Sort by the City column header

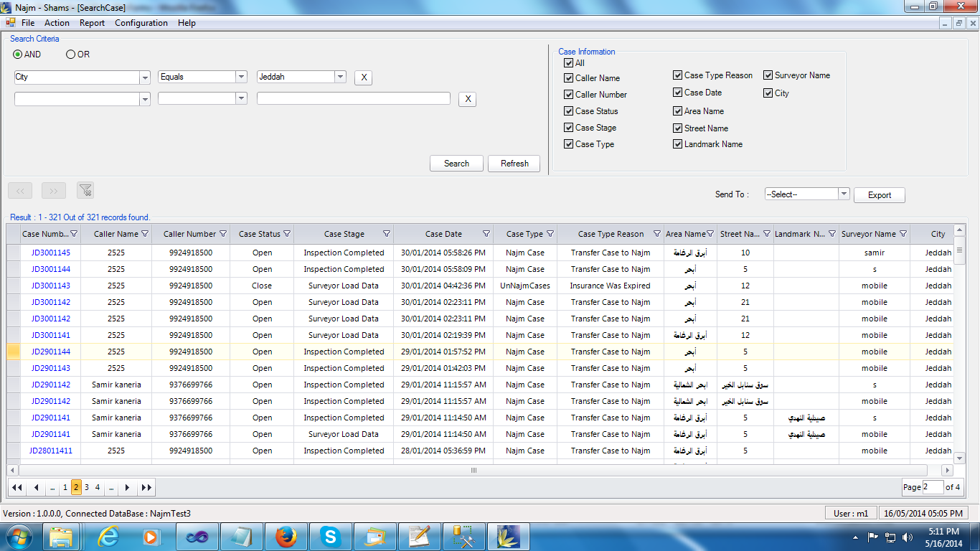coord(938,234)
